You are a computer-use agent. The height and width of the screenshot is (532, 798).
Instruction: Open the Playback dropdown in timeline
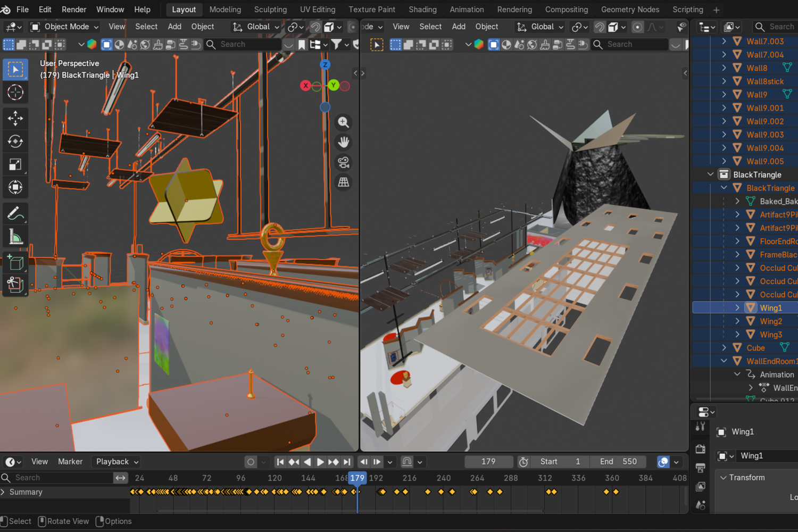[117, 462]
